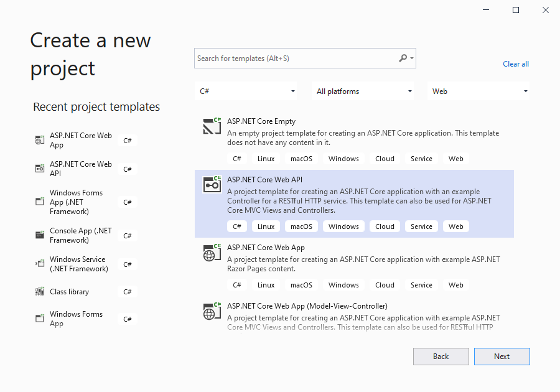Click the Linux tag under ASP.NET Core Empty

(266, 159)
